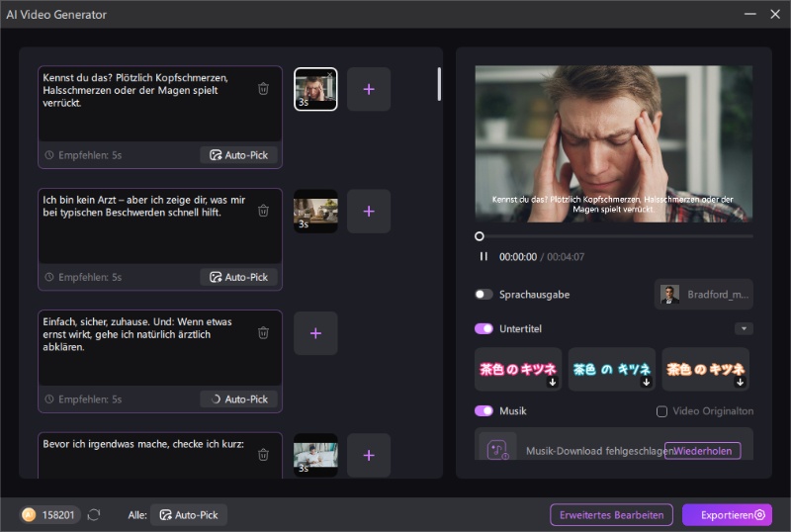Delete the 'Bevor ich irgendwas mache' segment
Viewport: 791px width, 532px height.
[x=263, y=455]
